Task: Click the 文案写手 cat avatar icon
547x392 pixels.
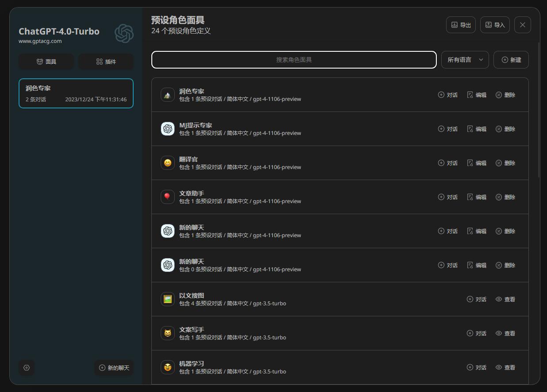Action: pyautogui.click(x=168, y=333)
